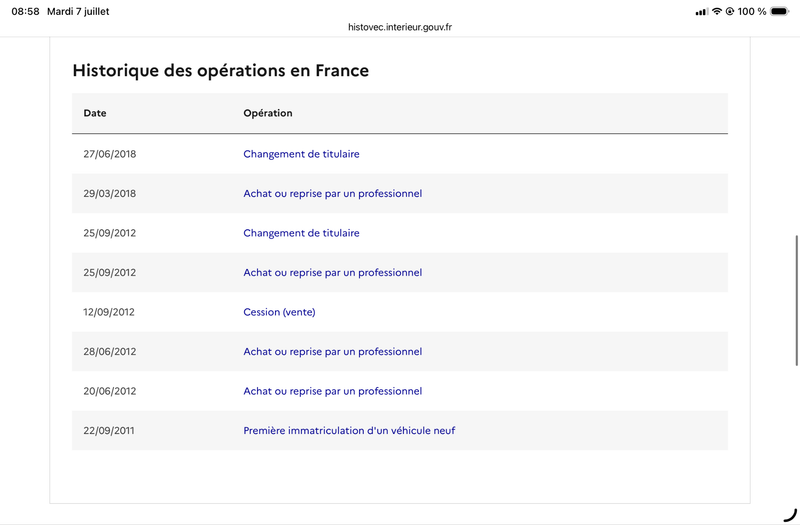800x525 pixels.
Task: Click the page's vertical scrollbar
Action: point(796,300)
